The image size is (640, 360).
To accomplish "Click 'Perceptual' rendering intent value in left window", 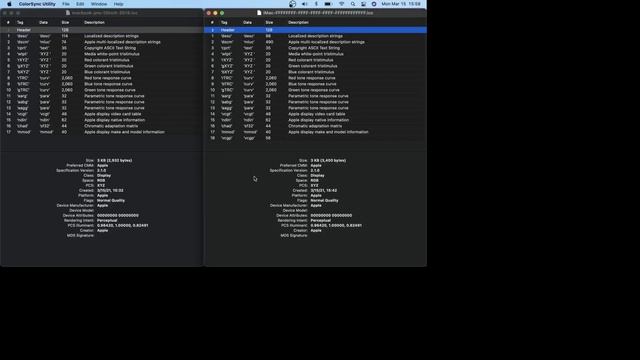I will pyautogui.click(x=107, y=220).
